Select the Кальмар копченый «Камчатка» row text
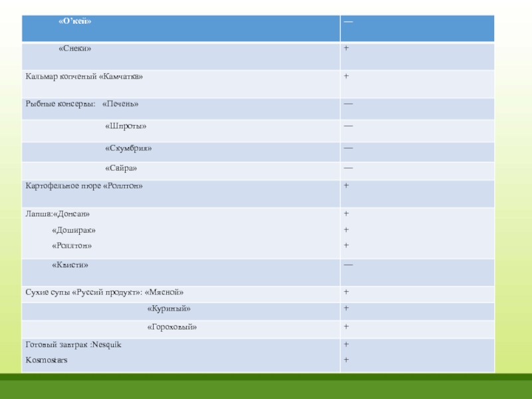The width and height of the screenshot is (532, 399). click(x=84, y=76)
